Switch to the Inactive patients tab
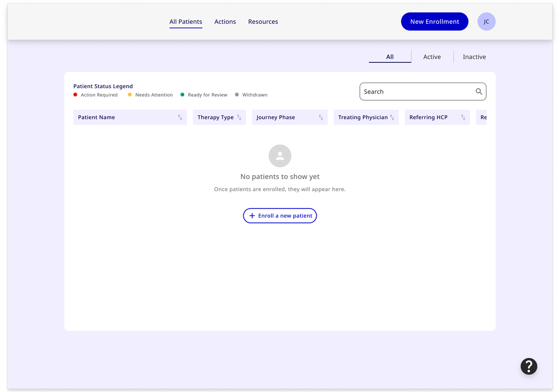The width and height of the screenshot is (560, 392). tap(474, 57)
